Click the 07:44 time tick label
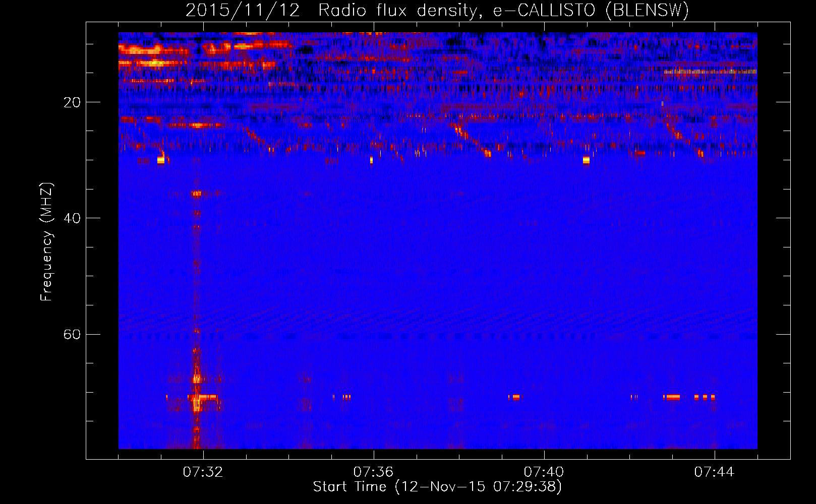Viewport: 816px width, 504px height. (714, 472)
